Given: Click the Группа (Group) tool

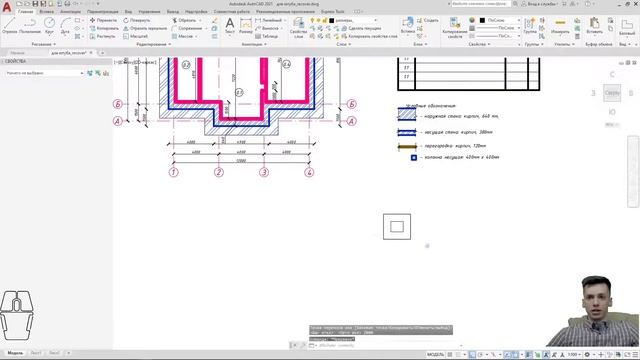Looking at the screenshot, I should point(530,25).
